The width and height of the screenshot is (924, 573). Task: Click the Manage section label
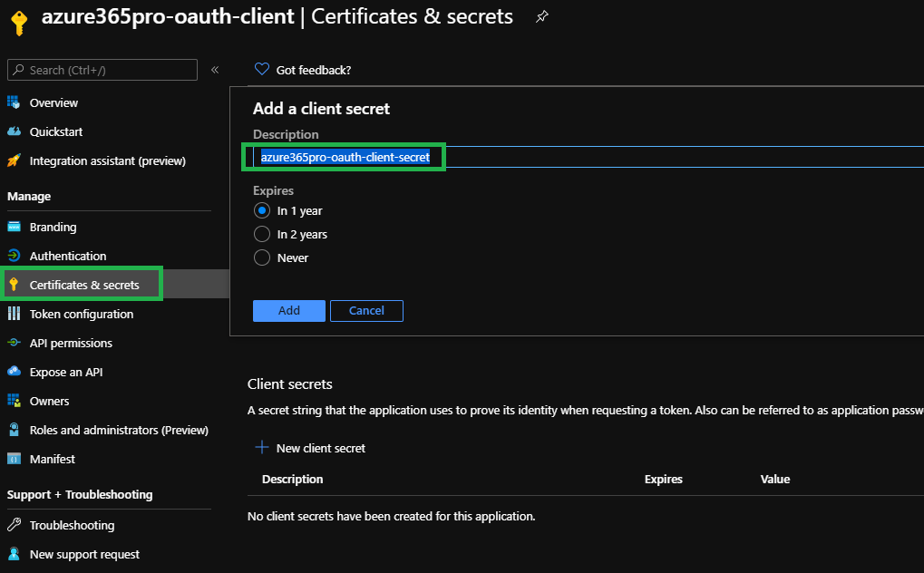tap(29, 197)
